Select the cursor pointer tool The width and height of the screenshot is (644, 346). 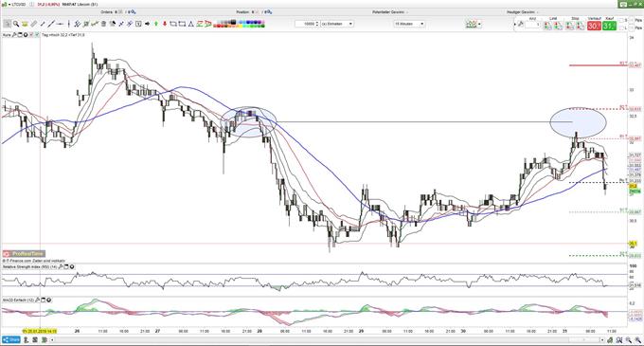[x=7, y=24]
